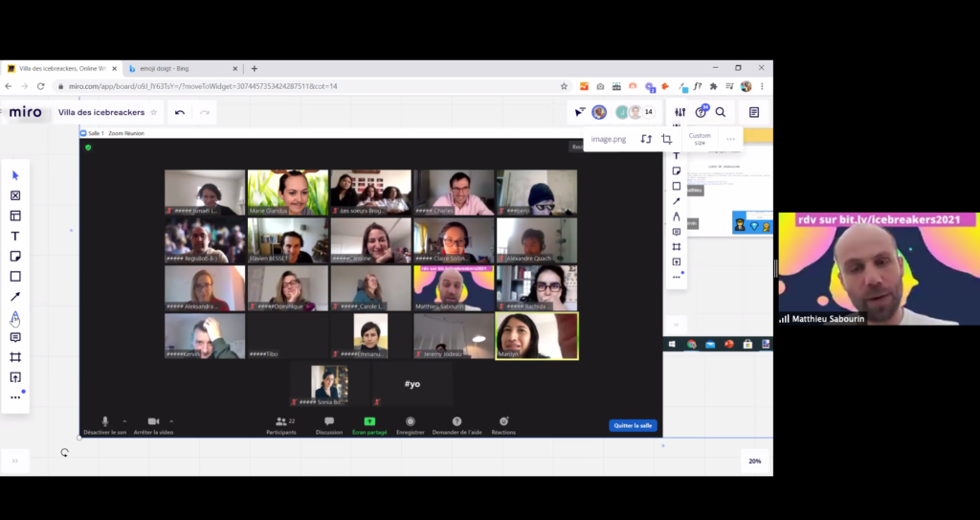Choose the Shape rectangle tool
The height and width of the screenshot is (520, 980).
click(15, 277)
